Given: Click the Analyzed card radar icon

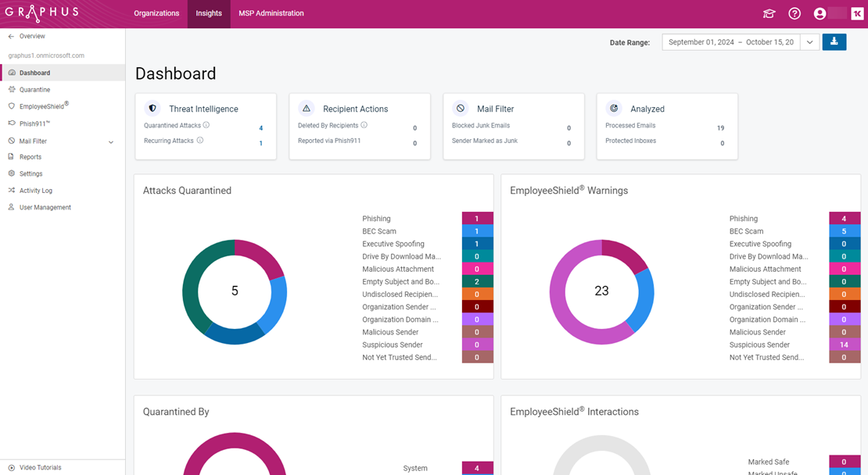Looking at the screenshot, I should (x=613, y=109).
